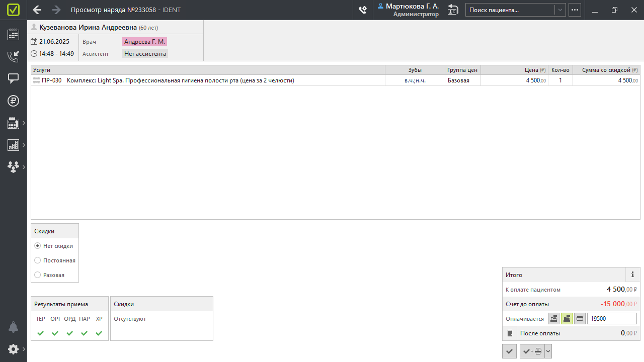644x362 pixels.
Task: Open the cash register section in sidebar
Action: pyautogui.click(x=14, y=123)
